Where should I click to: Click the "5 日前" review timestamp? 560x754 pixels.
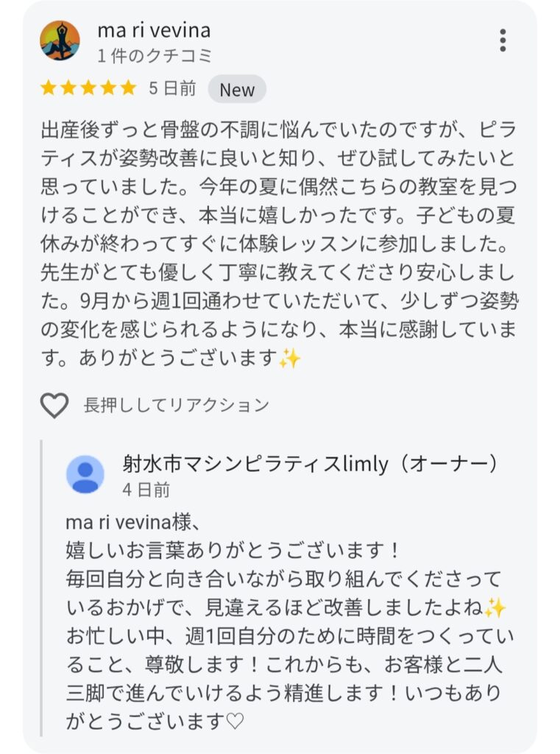point(172,89)
